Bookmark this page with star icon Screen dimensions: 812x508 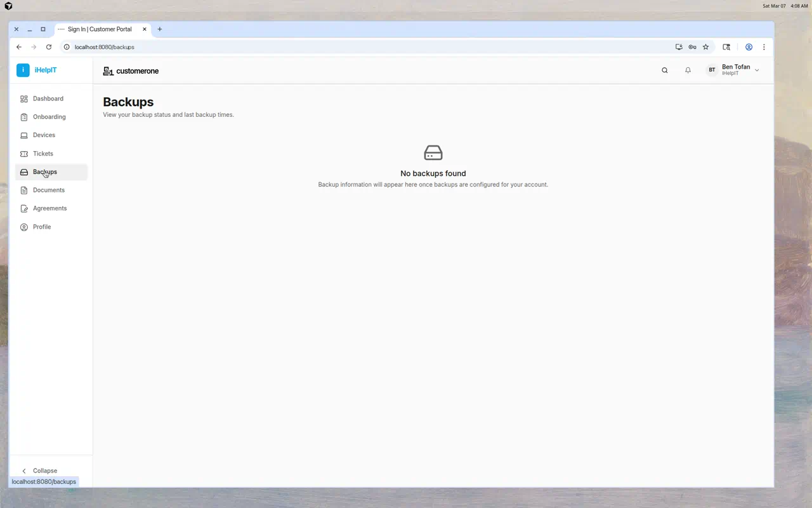(705, 47)
